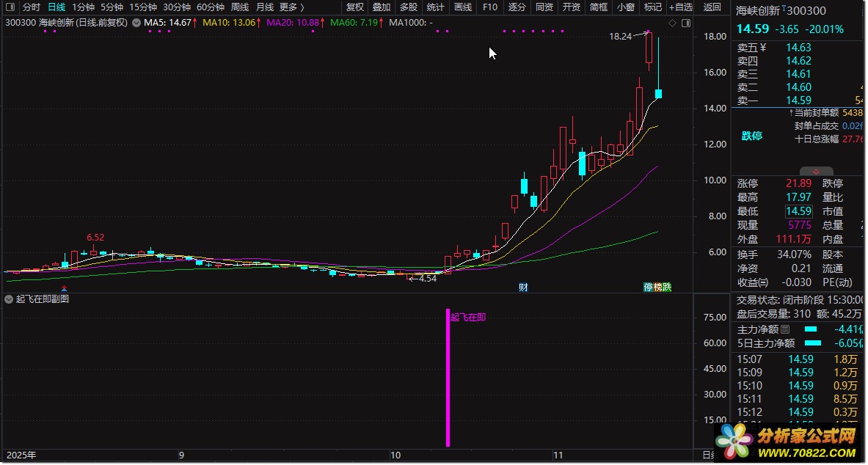
Task: Open the 画线 drawing tool
Action: (463, 7)
